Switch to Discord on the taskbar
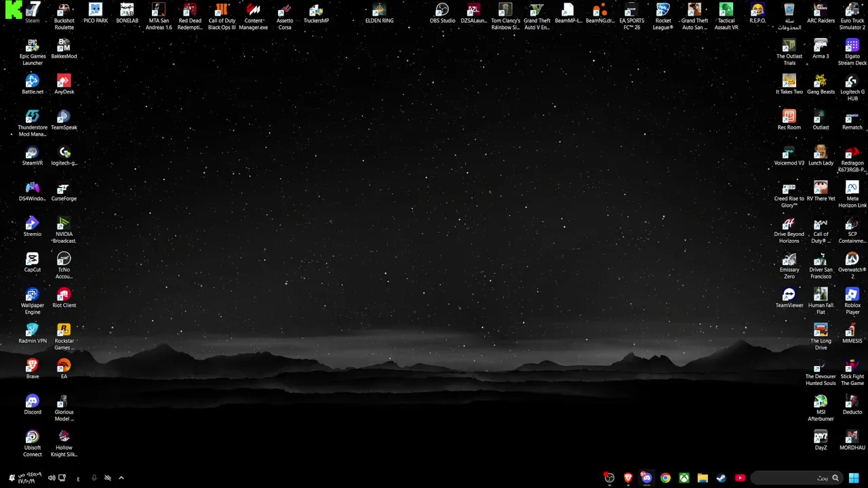 tap(646, 478)
